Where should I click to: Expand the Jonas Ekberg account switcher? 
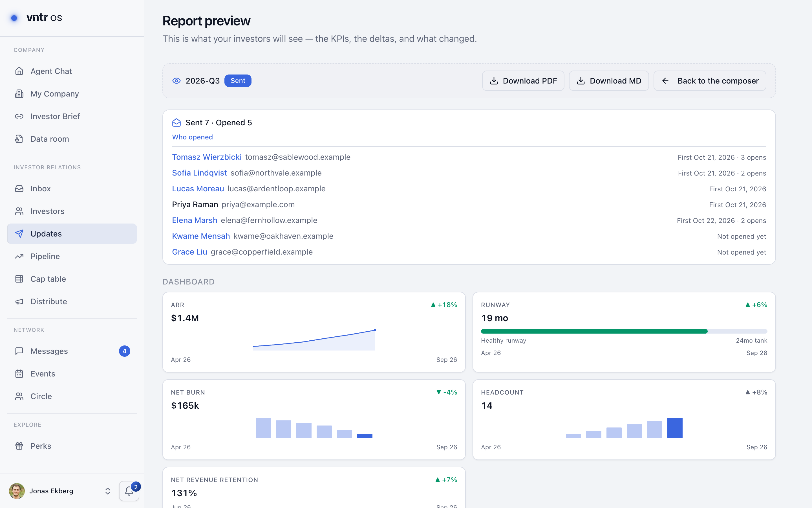[x=108, y=491]
